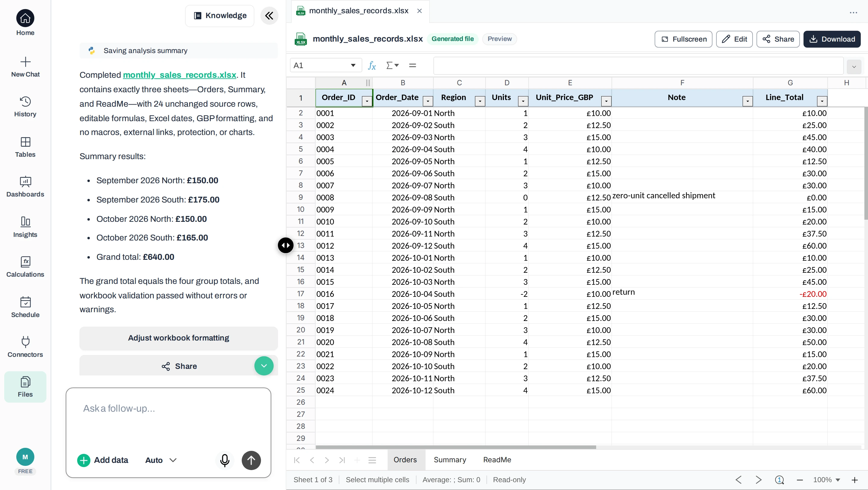Open the sheet list hamburger icon
The width and height of the screenshot is (868, 490).
[x=372, y=460]
